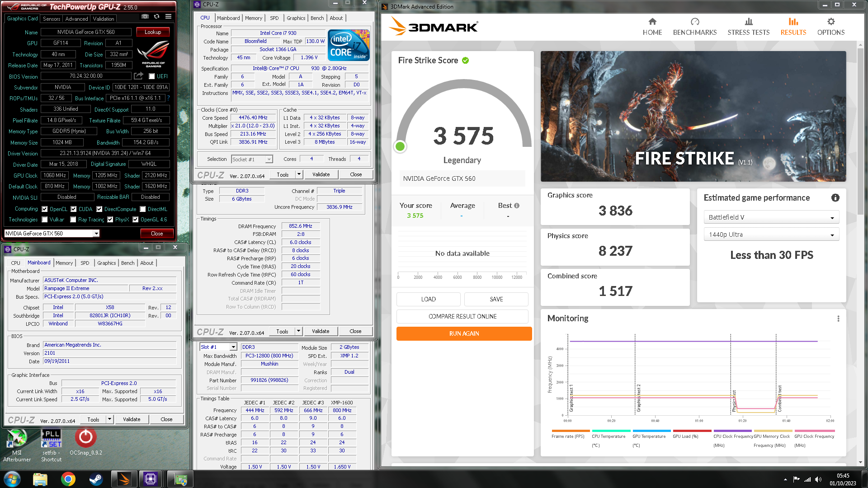
Task: Launch Chrome from the taskbar
Action: pyautogui.click(x=68, y=479)
